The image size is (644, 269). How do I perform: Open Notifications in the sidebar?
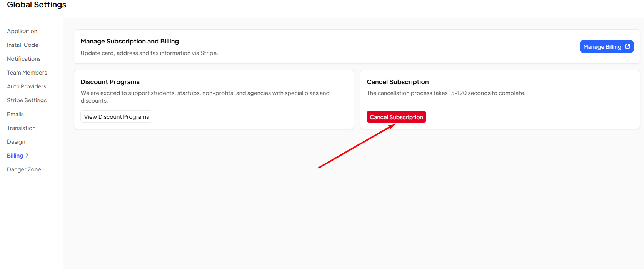[24, 59]
